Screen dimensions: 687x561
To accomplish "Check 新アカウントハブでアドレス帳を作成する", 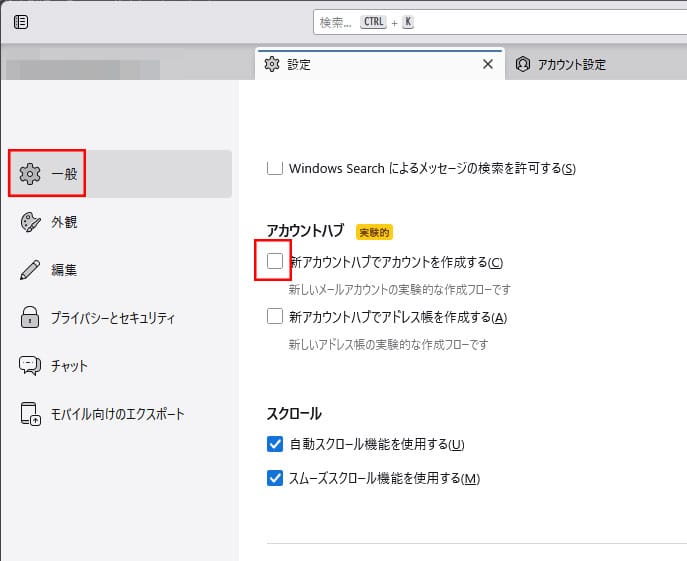I will [275, 316].
